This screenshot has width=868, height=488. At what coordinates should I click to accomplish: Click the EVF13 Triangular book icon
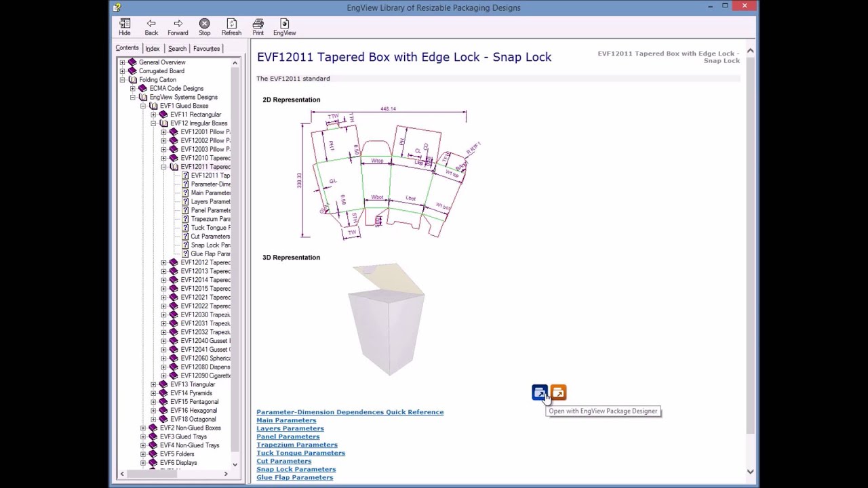tap(163, 384)
